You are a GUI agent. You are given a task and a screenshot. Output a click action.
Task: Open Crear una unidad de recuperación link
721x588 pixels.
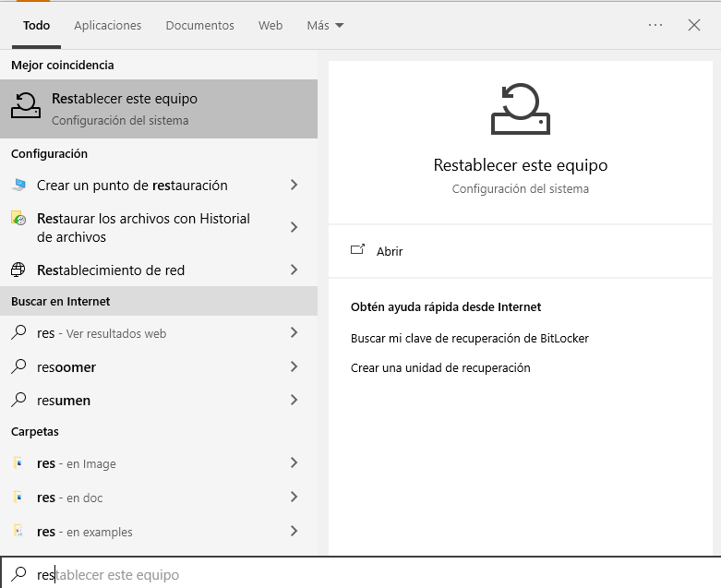pyautogui.click(x=440, y=367)
